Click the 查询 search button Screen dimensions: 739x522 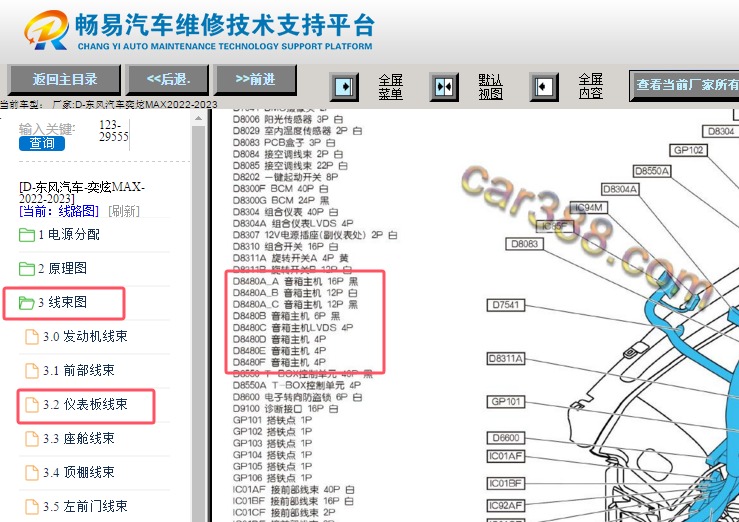(42, 143)
